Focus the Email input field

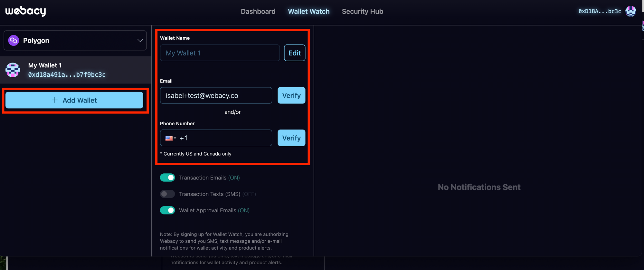pyautogui.click(x=216, y=95)
